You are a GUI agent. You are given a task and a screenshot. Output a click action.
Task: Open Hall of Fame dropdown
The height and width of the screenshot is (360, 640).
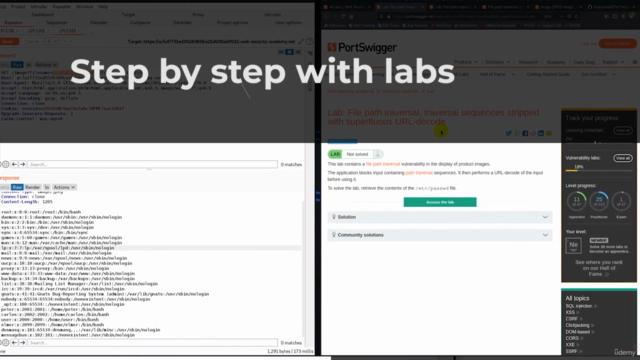pos(497,74)
